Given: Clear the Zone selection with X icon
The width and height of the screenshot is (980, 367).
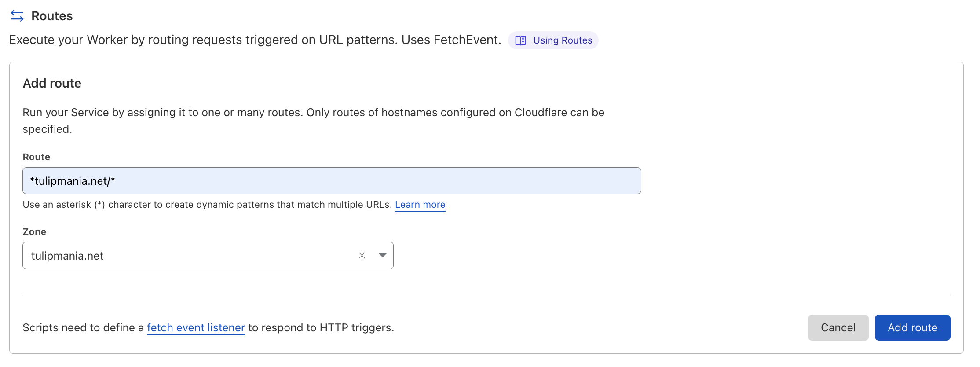Looking at the screenshot, I should tap(362, 256).
